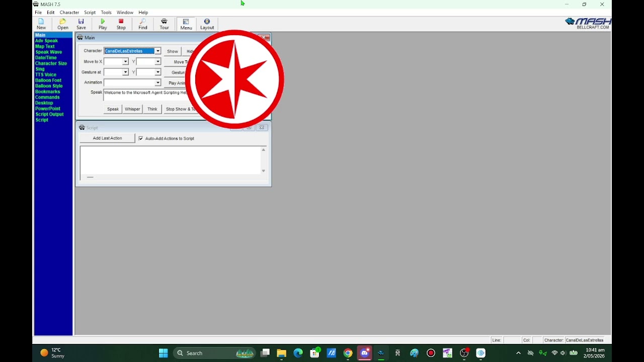Open Microsoft Edge from the taskbar
644x362 pixels.
(x=298, y=353)
